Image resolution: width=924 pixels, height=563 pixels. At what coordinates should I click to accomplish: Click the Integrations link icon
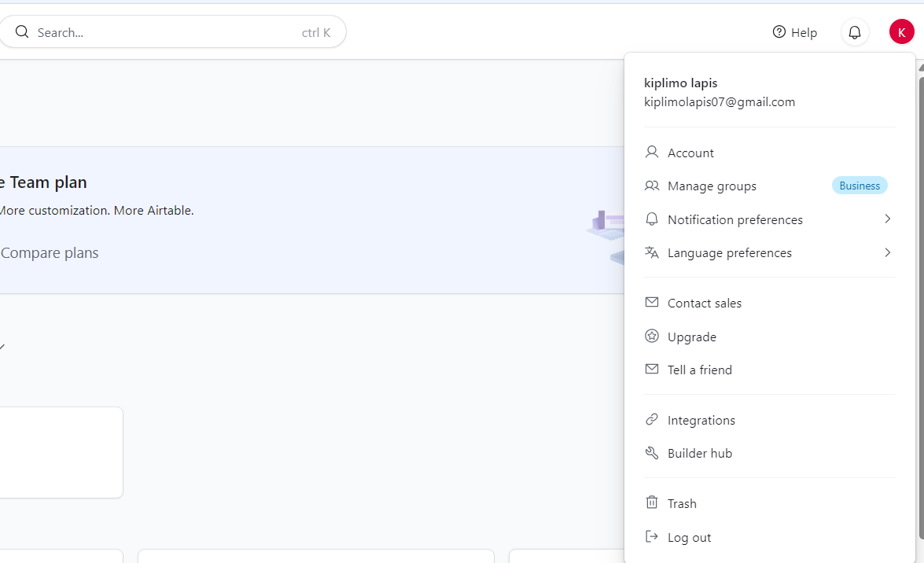pos(651,419)
